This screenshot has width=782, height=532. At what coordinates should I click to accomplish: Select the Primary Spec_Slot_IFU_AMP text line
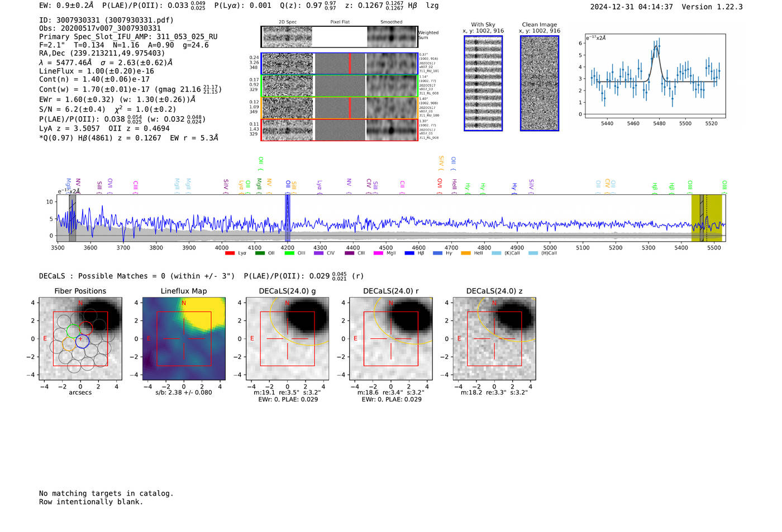[x=128, y=37]
